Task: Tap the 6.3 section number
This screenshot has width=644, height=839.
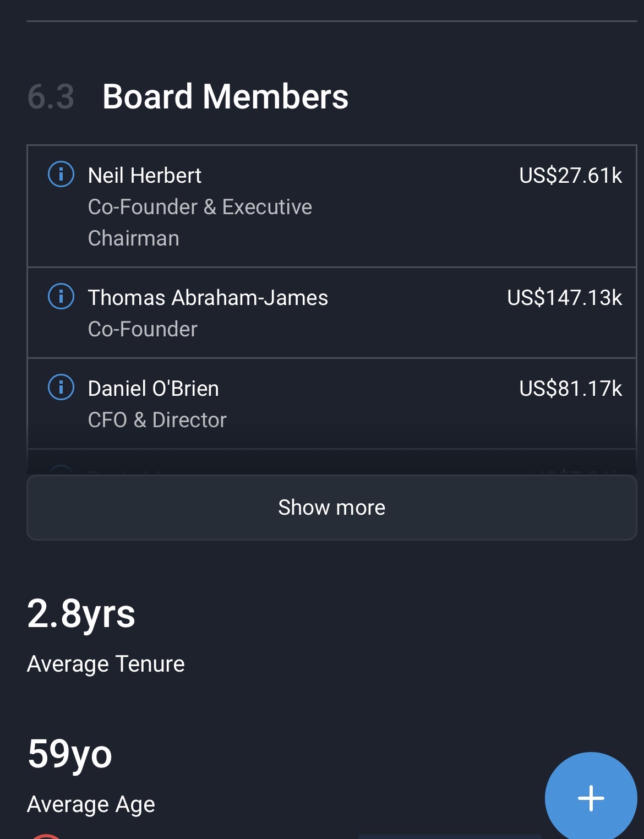Action: coord(51,97)
